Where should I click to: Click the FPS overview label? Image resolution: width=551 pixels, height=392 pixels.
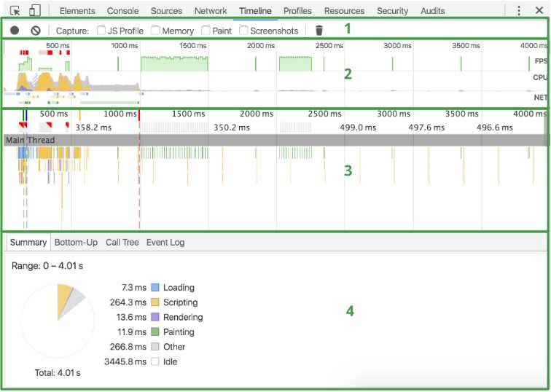click(x=541, y=61)
